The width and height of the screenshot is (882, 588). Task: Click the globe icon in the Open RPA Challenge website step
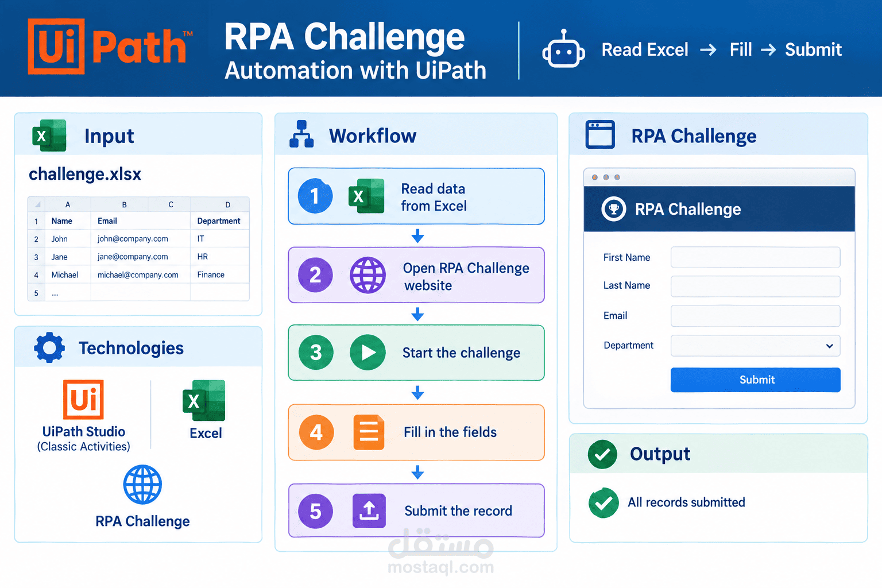367,275
